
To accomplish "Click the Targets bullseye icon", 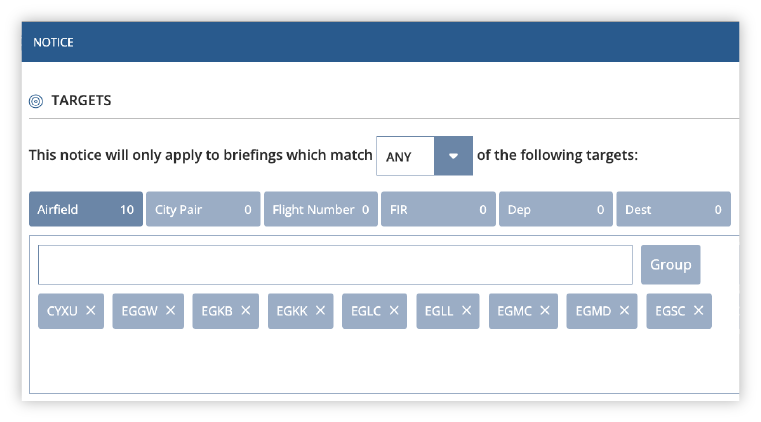I will click(x=36, y=101).
